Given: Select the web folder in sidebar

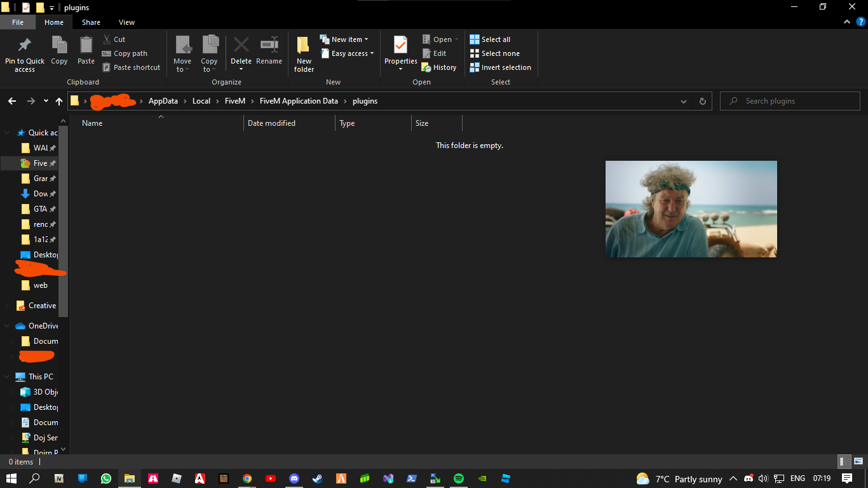Looking at the screenshot, I should 35,285.
